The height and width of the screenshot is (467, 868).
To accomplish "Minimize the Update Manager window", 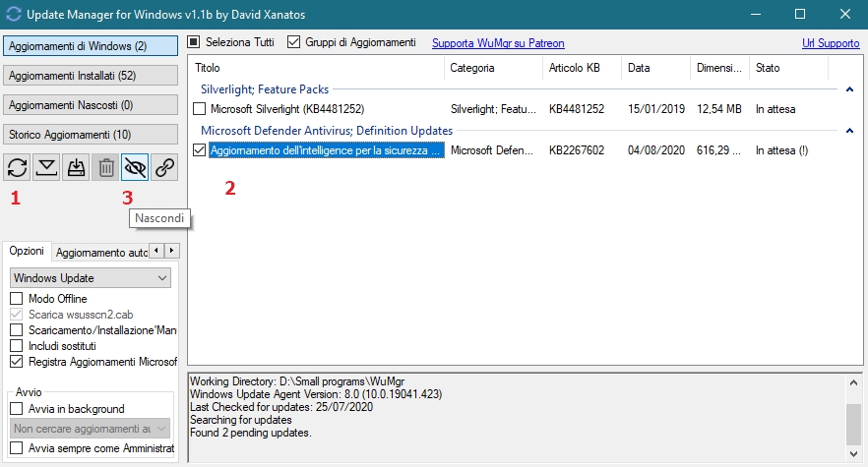I will point(756,15).
